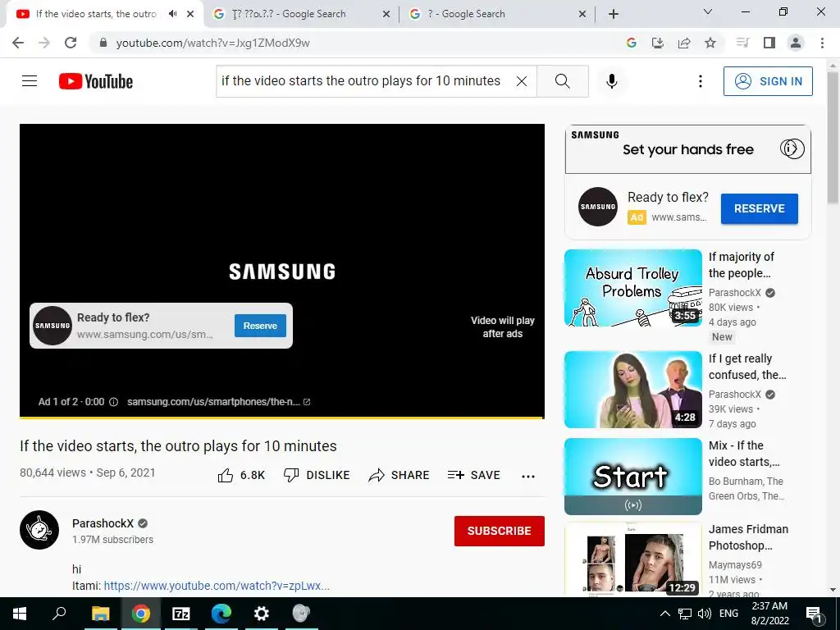
Task: Open James Fridman Photoshop video title
Action: tap(748, 537)
